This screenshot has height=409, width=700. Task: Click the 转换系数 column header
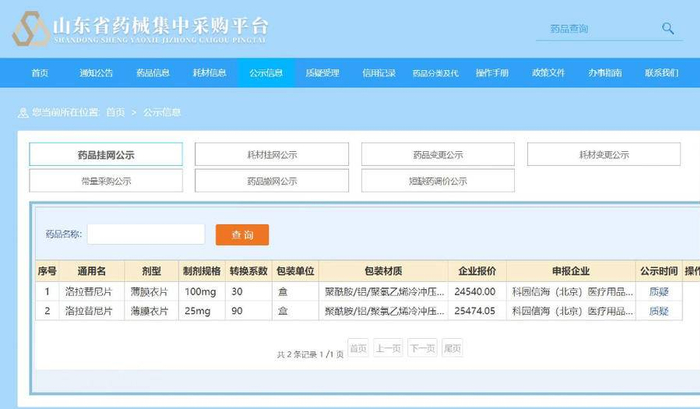(249, 271)
